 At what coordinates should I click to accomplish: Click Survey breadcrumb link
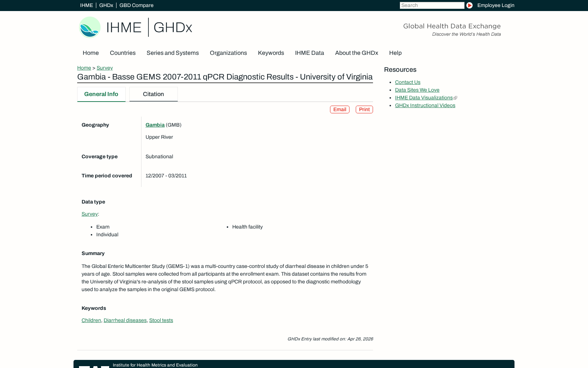(105, 68)
